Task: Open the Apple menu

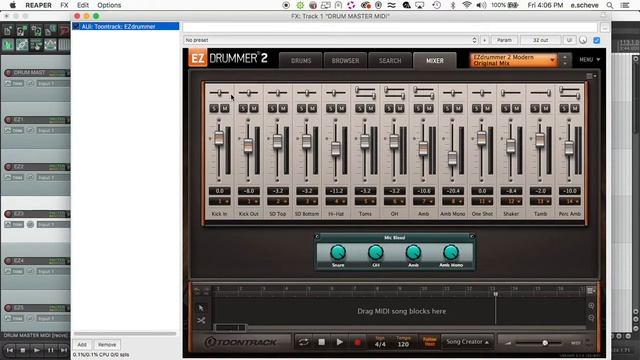Action: coord(13,5)
